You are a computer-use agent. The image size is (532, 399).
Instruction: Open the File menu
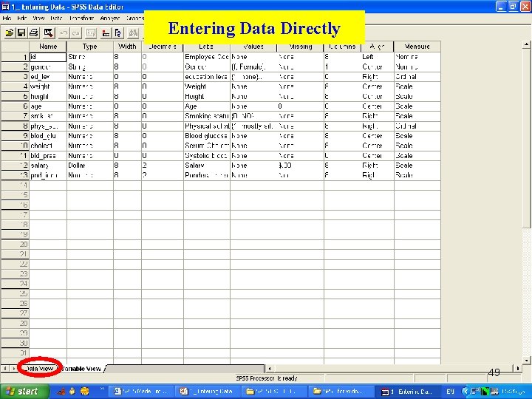(x=7, y=18)
